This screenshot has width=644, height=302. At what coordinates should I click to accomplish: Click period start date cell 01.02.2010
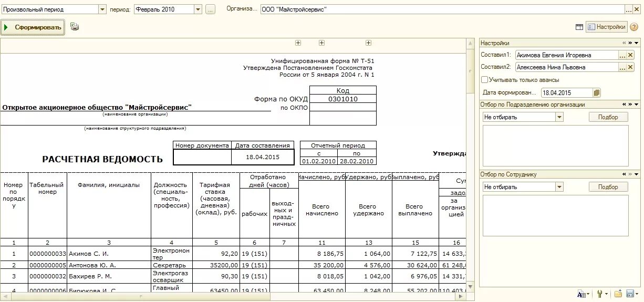coord(318,161)
